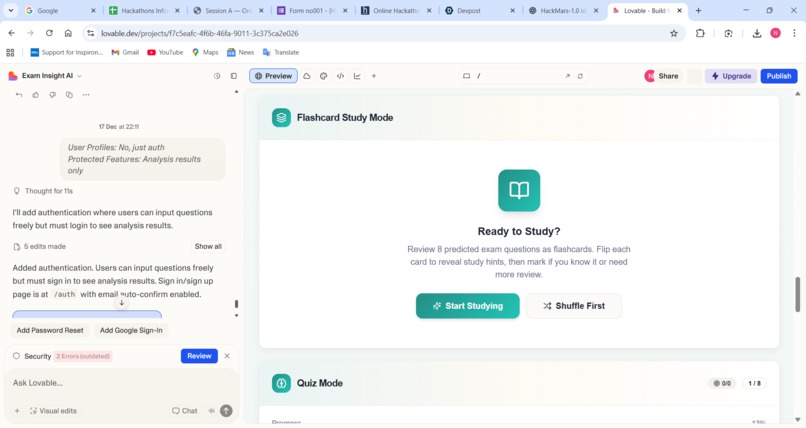This screenshot has height=428, width=806.
Task: Open the tab search dropdown arrow
Action: point(11,10)
